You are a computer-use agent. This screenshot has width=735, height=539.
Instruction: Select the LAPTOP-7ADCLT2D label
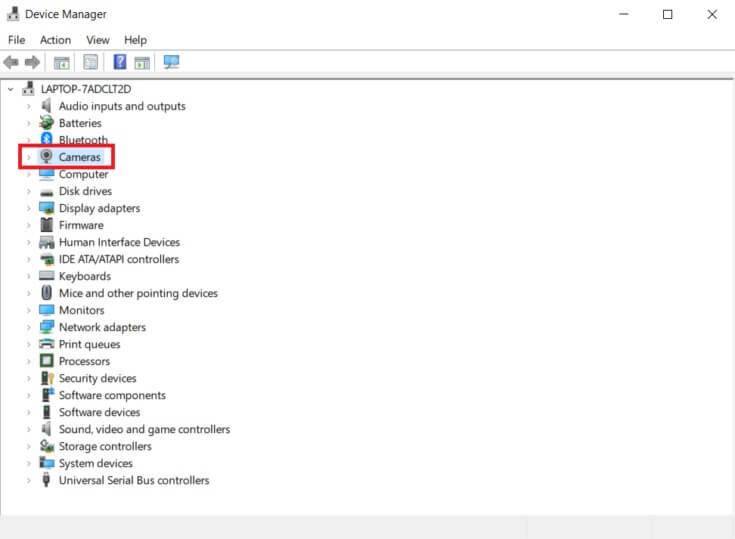pos(86,89)
